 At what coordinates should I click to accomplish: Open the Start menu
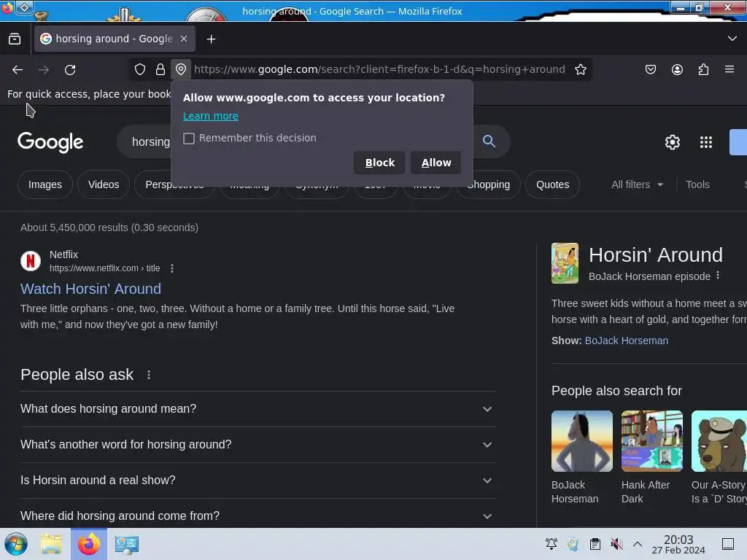(16, 544)
